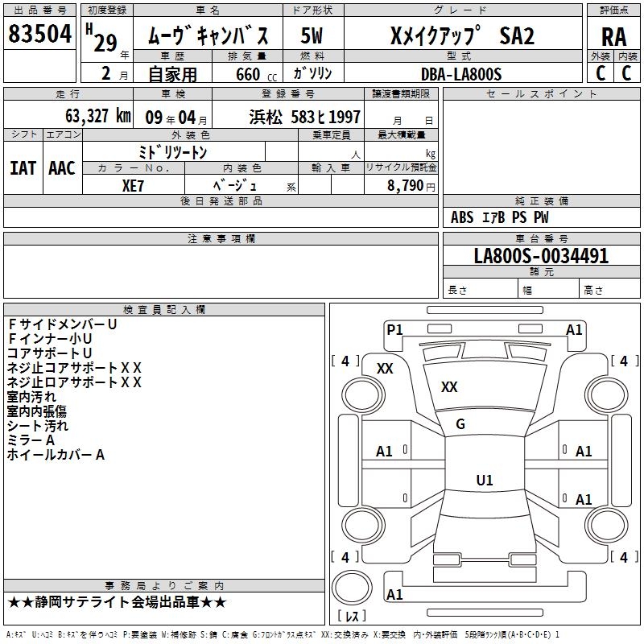The width and height of the screenshot is (644, 644).
Task: Click the lot number 83504
Action: point(40,35)
